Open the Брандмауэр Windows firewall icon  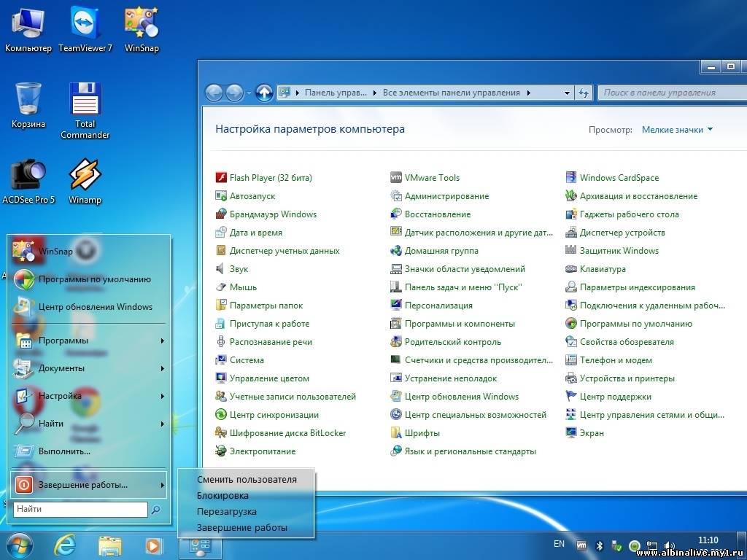point(220,214)
